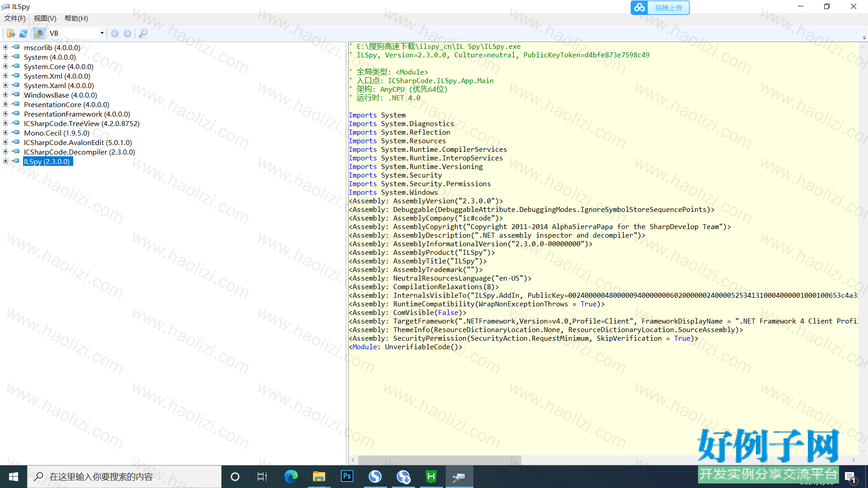Click the taskbar search box

(x=124, y=477)
